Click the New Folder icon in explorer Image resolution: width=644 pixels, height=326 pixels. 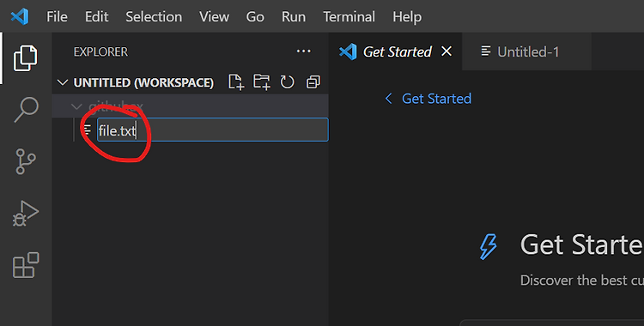click(x=262, y=82)
